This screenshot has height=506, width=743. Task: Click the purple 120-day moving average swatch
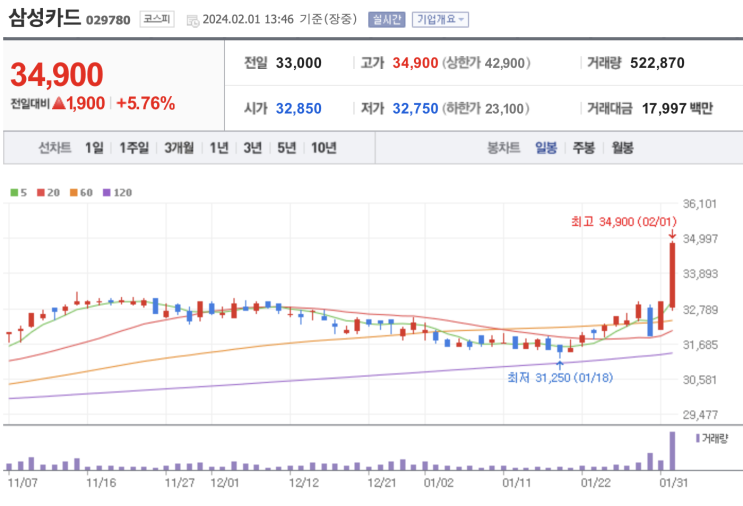click(x=107, y=192)
